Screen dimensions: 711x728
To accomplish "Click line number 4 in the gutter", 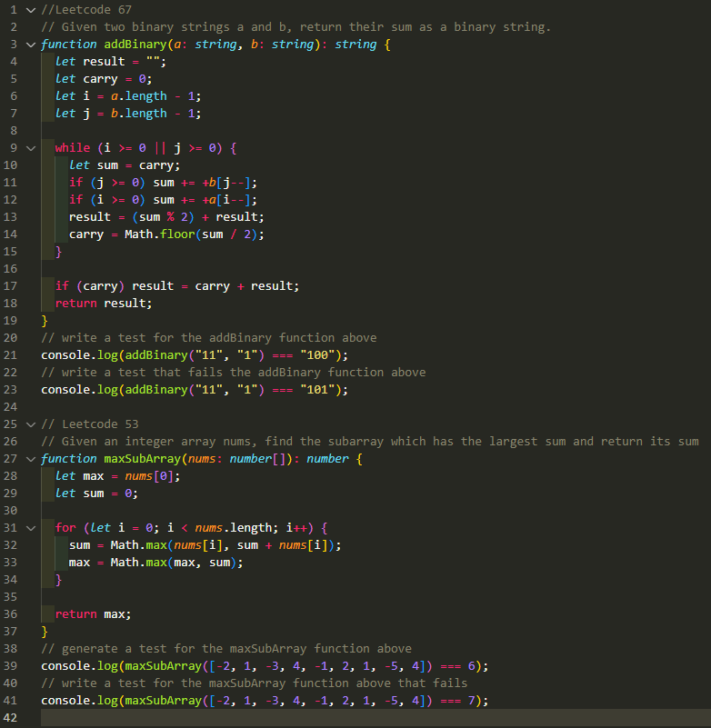I will pos(14,62).
